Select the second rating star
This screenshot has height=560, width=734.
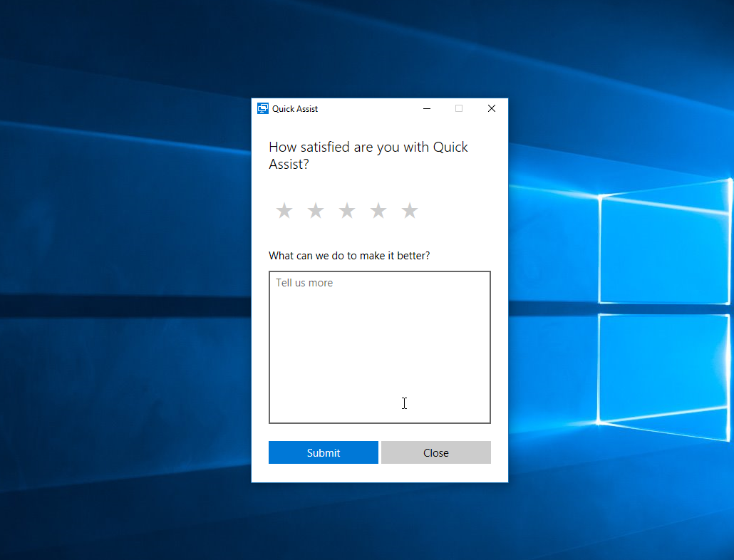click(316, 211)
